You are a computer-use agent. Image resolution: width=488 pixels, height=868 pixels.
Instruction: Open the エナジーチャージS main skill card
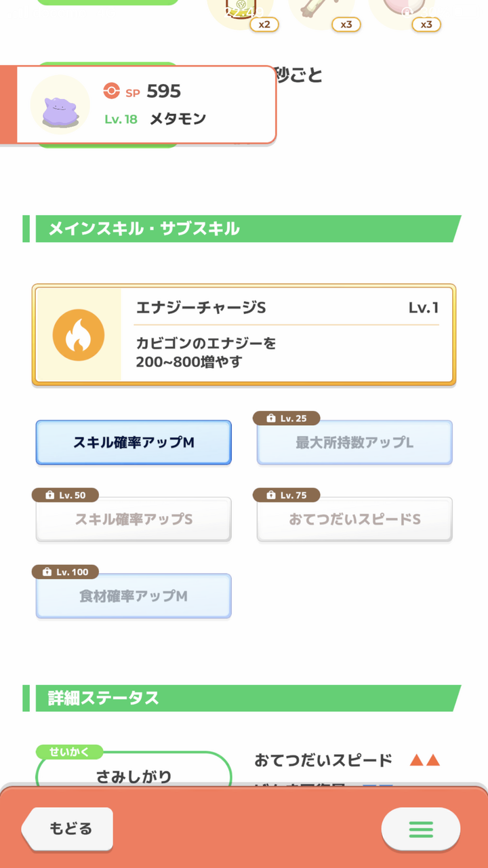click(244, 335)
